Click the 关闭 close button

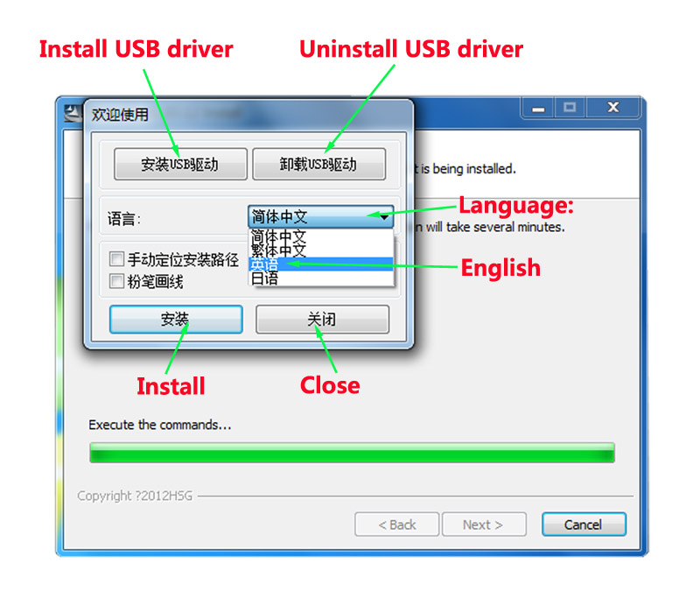pyautogui.click(x=322, y=319)
